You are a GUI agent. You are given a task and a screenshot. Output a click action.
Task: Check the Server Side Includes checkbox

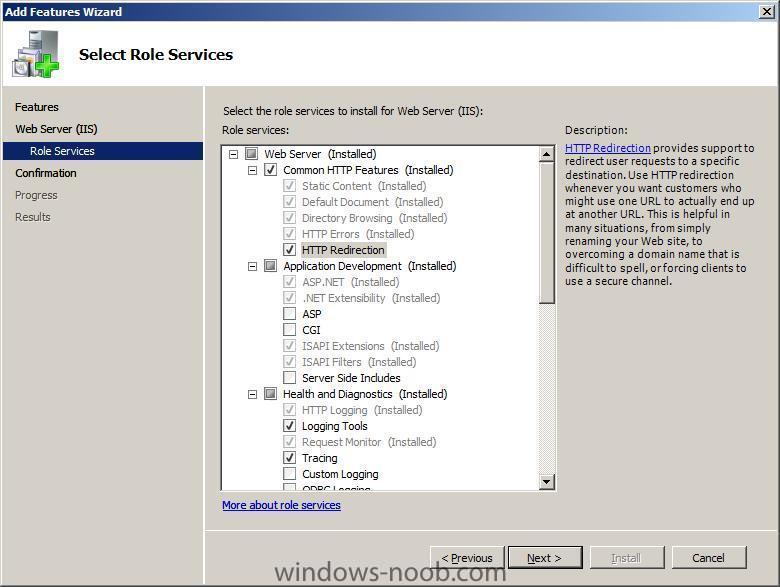coord(289,378)
